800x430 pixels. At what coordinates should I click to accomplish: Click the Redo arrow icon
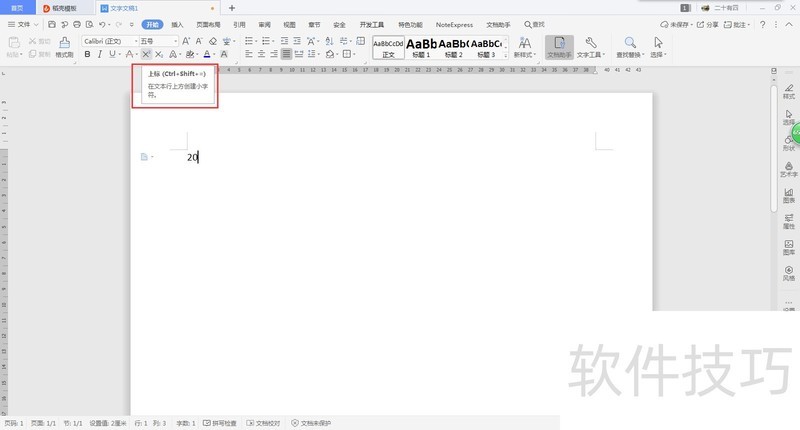click(118, 24)
